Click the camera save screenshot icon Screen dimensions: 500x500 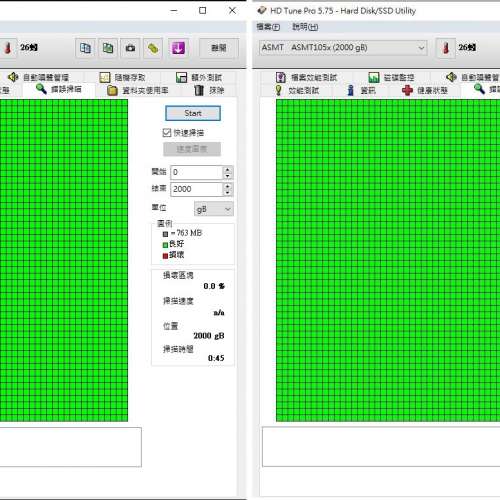(130, 48)
